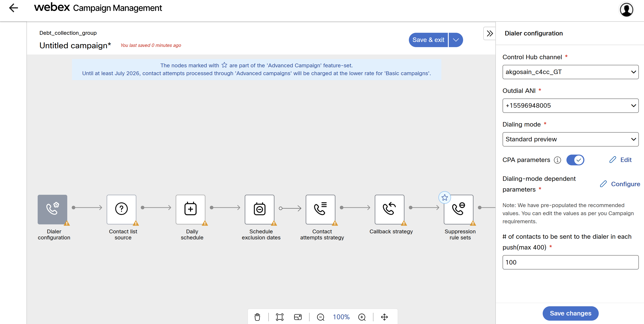Collapse the Dialer configuration side panel
This screenshot has width=644, height=324.
[490, 33]
